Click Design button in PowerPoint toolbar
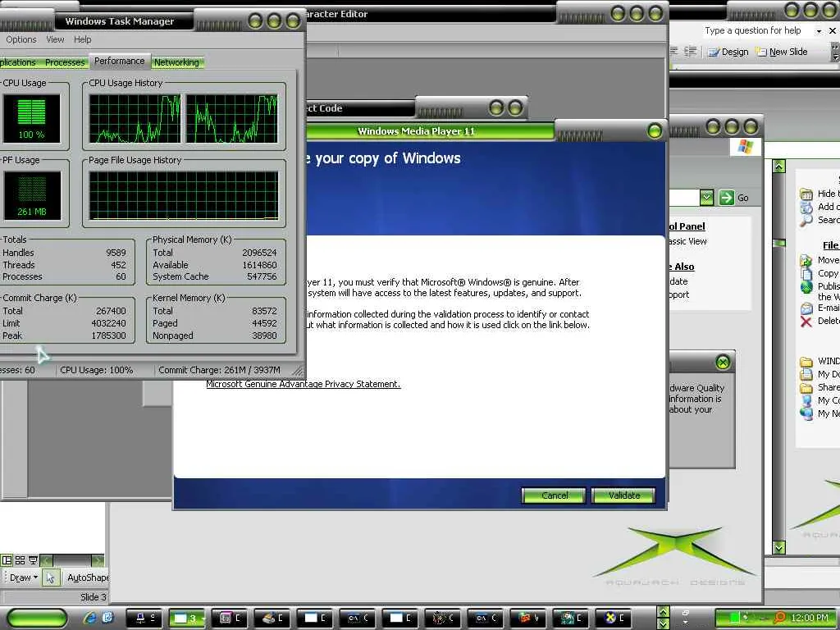 [728, 52]
